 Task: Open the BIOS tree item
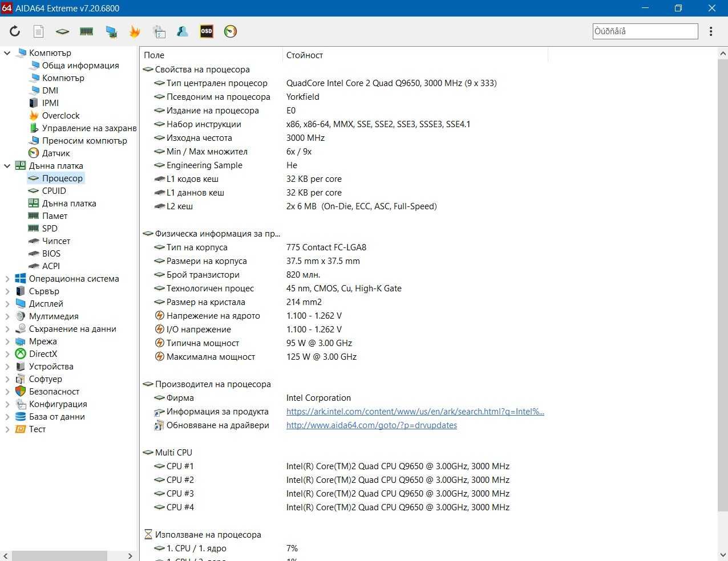tap(51, 254)
